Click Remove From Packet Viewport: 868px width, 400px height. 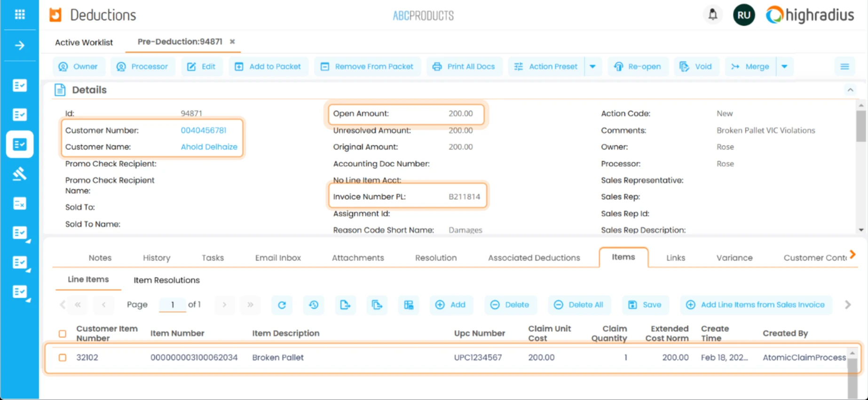pyautogui.click(x=367, y=67)
